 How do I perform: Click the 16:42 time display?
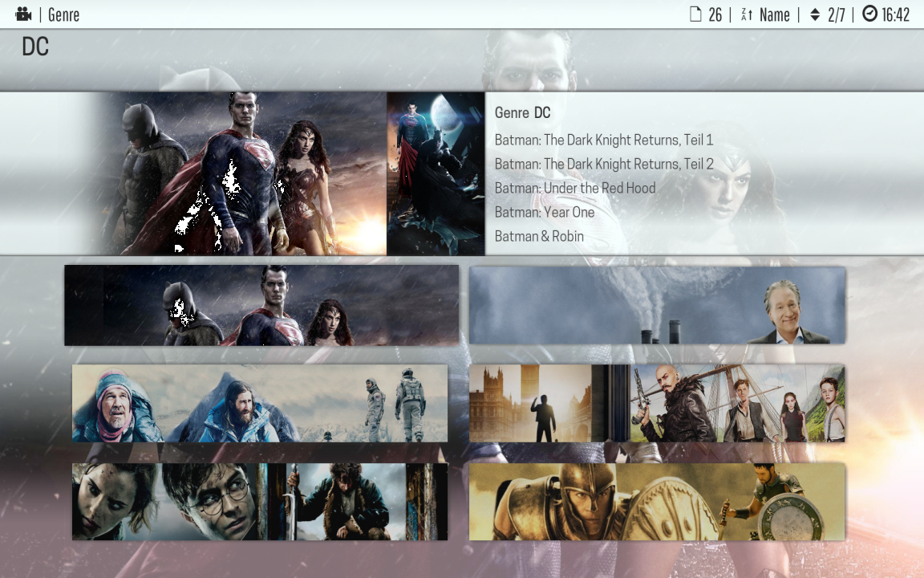click(x=896, y=14)
